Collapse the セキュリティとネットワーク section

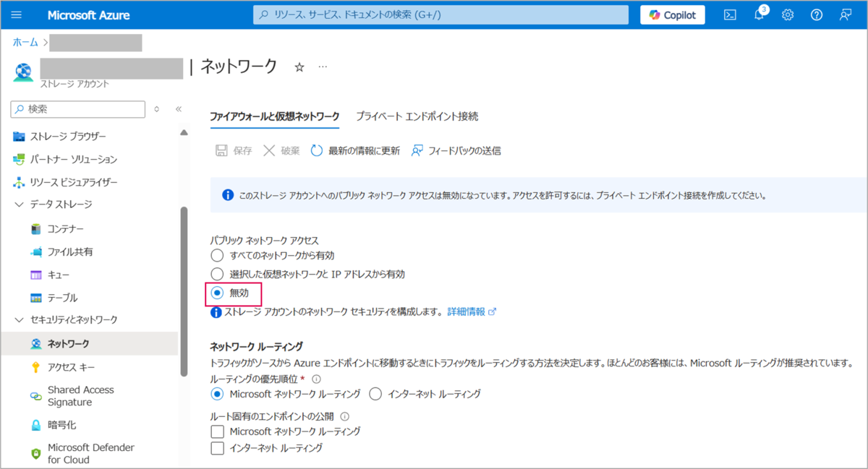point(19,319)
